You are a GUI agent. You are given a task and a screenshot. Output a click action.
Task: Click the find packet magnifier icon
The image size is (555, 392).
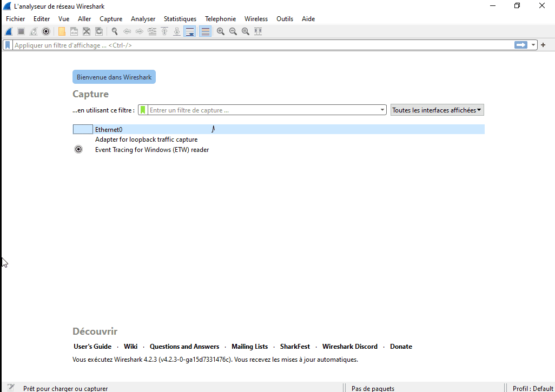[x=115, y=31]
